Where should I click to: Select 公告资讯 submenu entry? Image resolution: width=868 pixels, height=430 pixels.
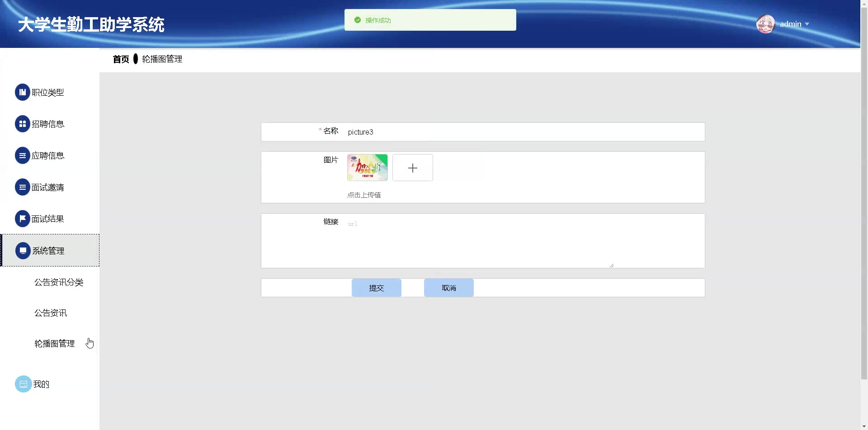pyautogui.click(x=51, y=313)
